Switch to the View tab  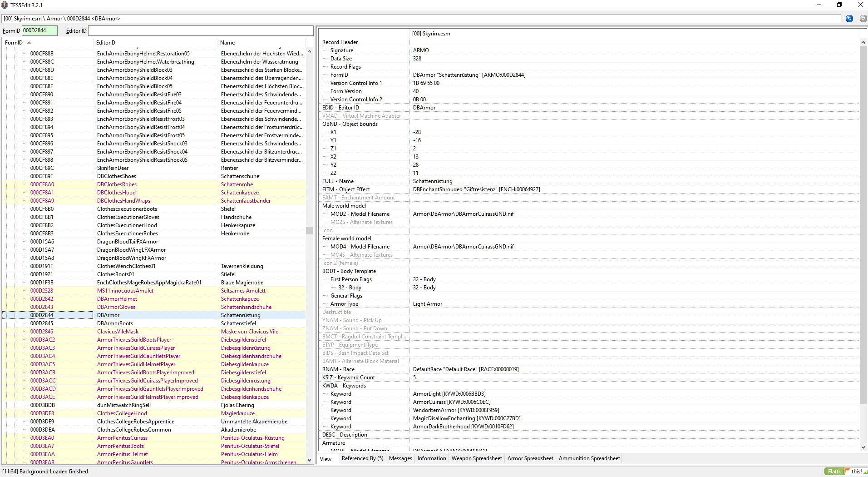tap(326, 459)
